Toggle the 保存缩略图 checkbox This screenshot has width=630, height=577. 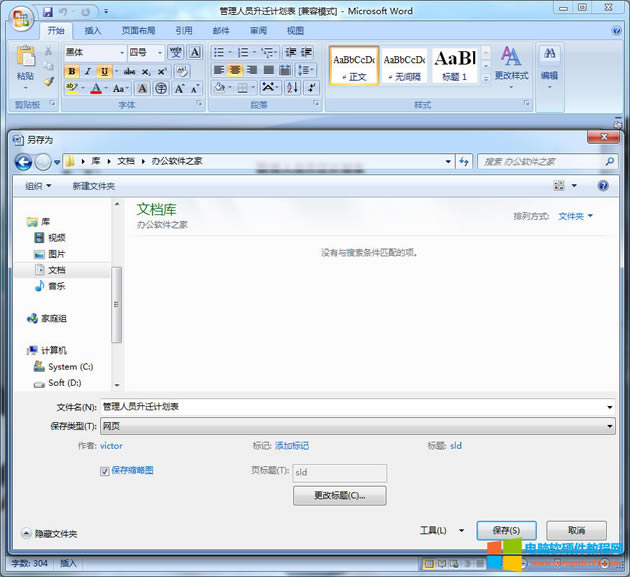click(x=105, y=470)
